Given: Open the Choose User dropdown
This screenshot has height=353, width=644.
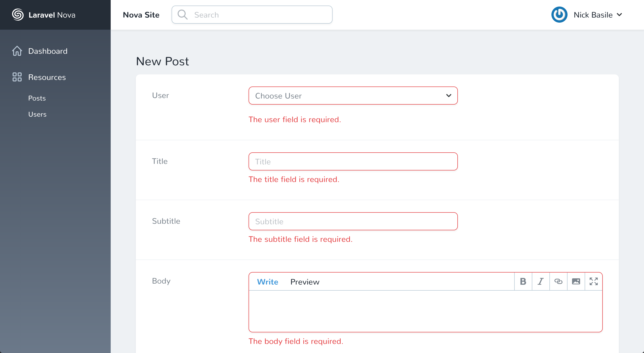Looking at the screenshot, I should [353, 96].
